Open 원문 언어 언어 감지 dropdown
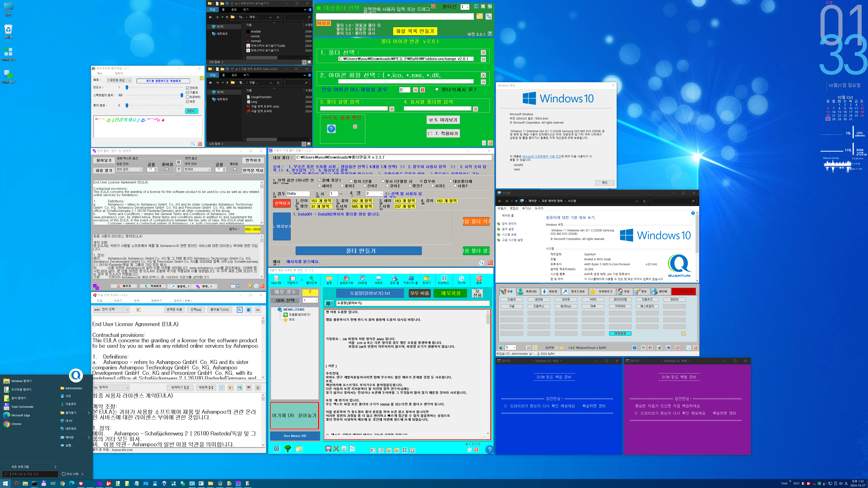The image size is (868, 488). [129, 169]
